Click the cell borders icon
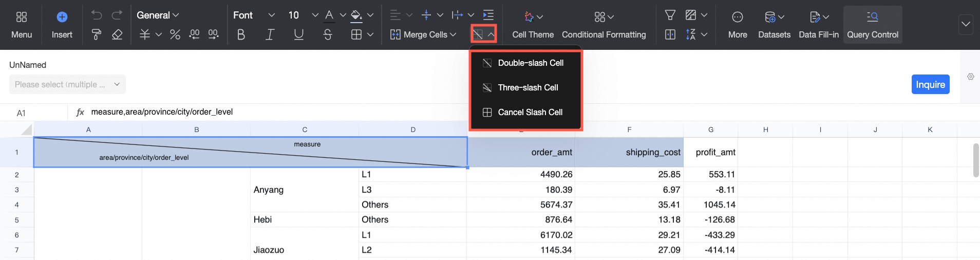This screenshot has width=980, height=260. click(356, 34)
